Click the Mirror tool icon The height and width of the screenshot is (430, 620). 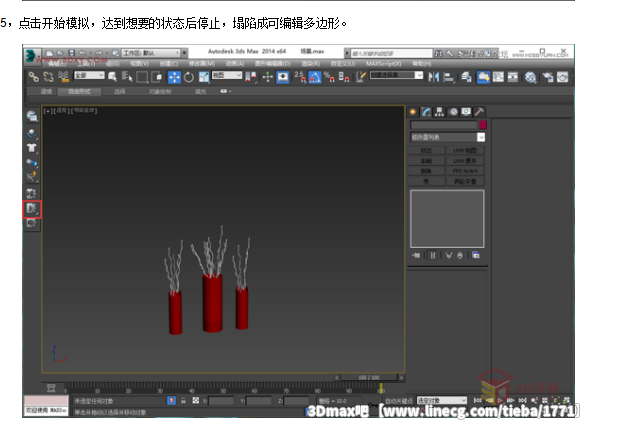pyautogui.click(x=433, y=76)
